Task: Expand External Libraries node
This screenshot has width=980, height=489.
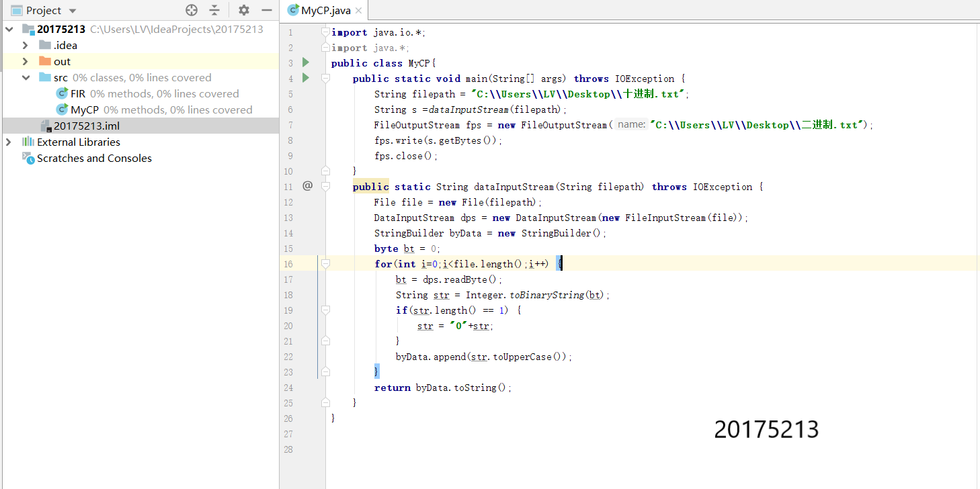Action: [x=9, y=142]
